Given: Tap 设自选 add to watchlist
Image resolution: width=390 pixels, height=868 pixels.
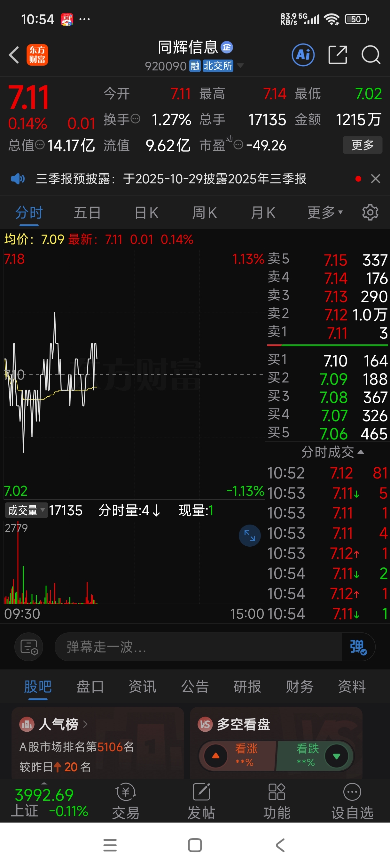Looking at the screenshot, I should (352, 801).
